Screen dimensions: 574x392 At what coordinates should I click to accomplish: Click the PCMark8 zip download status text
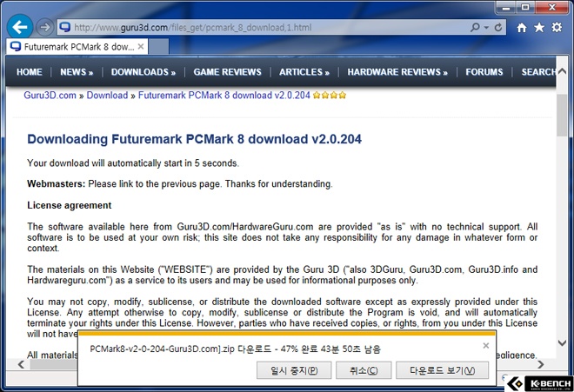tap(235, 349)
